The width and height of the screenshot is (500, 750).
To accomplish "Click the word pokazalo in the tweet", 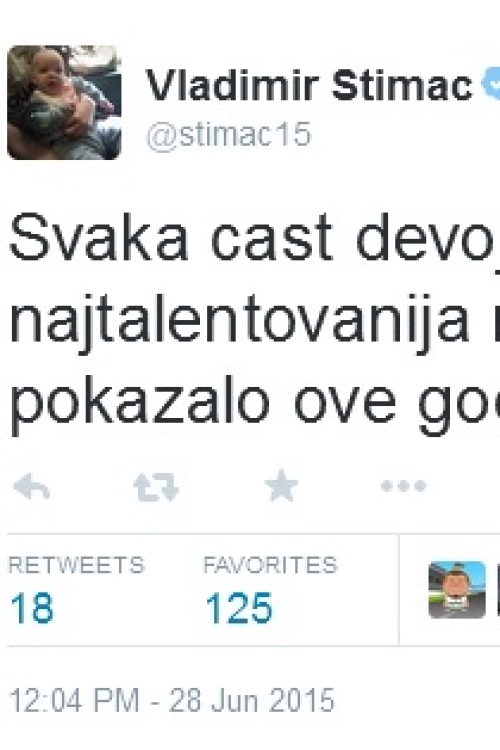I will [x=140, y=401].
